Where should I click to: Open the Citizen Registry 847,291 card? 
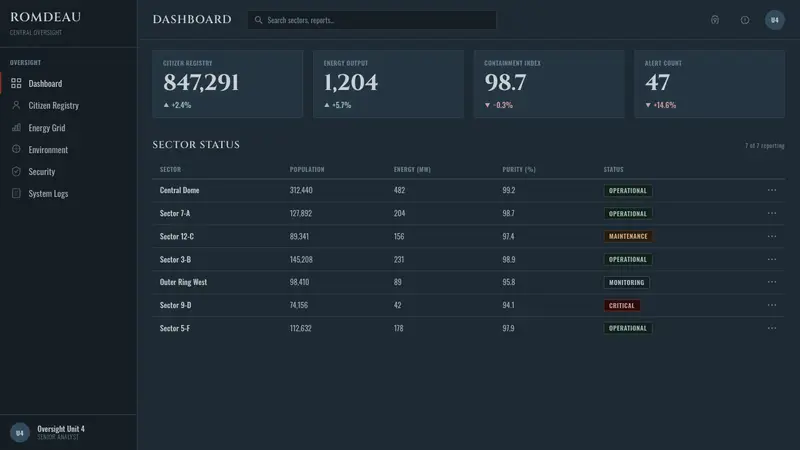[x=228, y=84]
